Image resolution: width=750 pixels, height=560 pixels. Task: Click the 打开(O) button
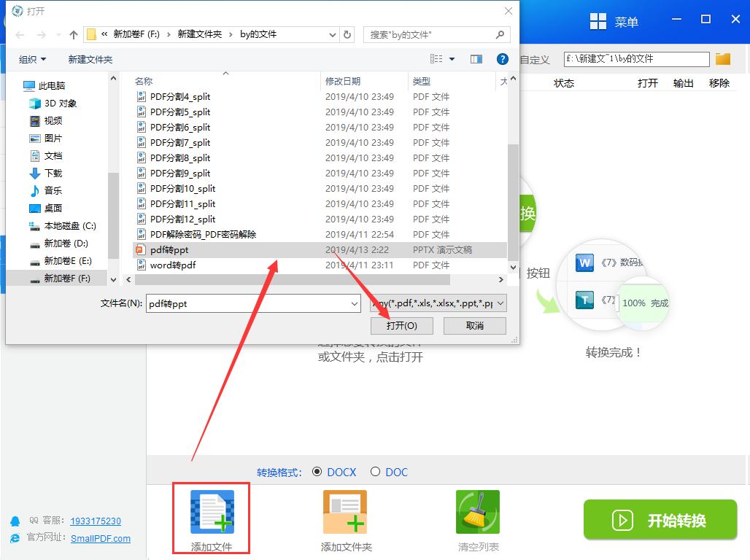point(402,325)
